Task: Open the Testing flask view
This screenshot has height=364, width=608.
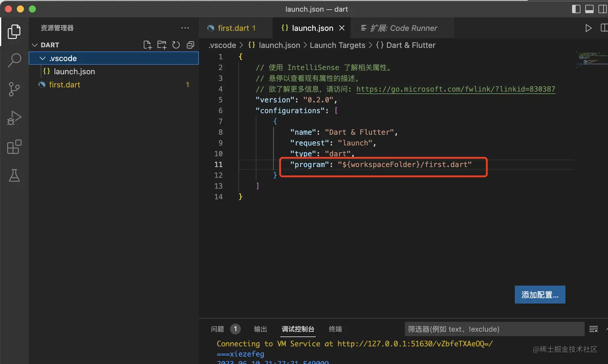Action: [14, 176]
